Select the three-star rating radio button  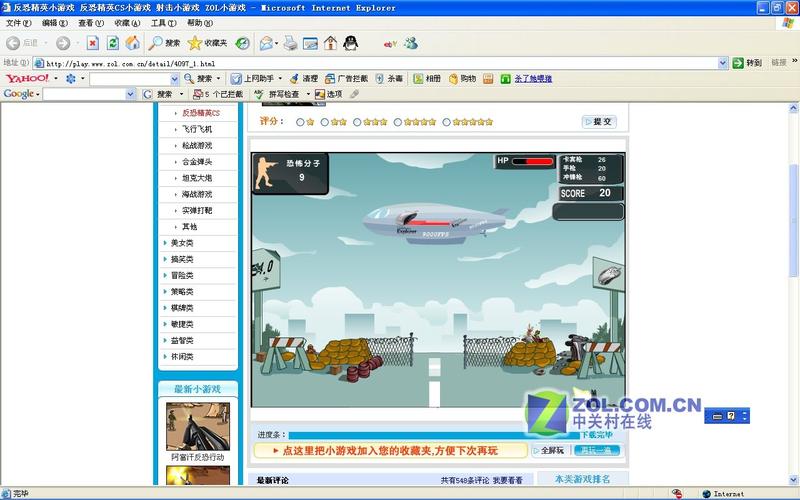357,122
